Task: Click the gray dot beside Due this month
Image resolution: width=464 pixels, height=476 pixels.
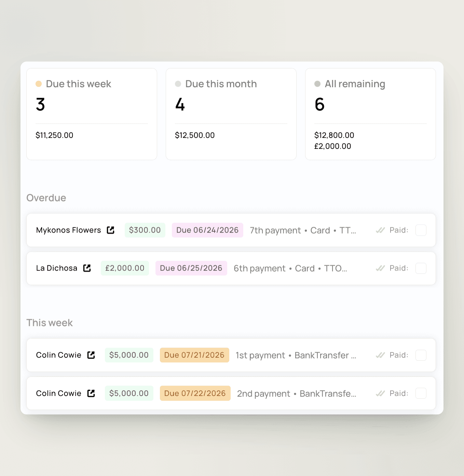Action: [x=178, y=84]
